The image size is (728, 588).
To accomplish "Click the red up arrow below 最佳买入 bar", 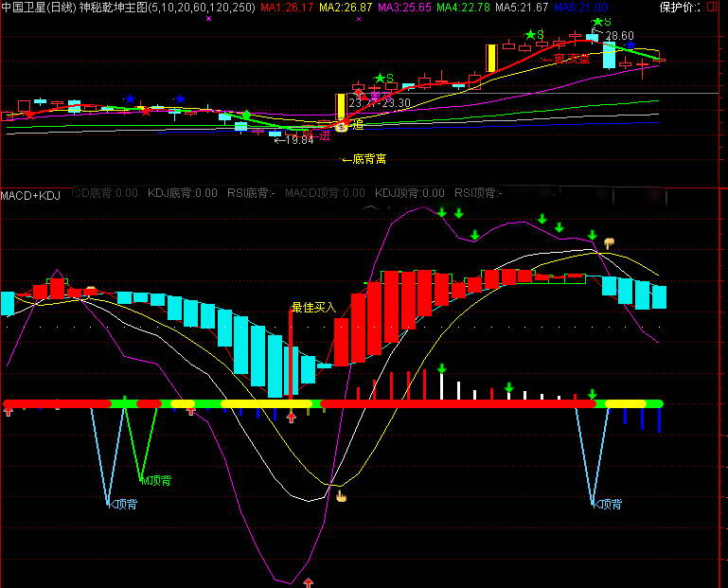I will (x=292, y=418).
